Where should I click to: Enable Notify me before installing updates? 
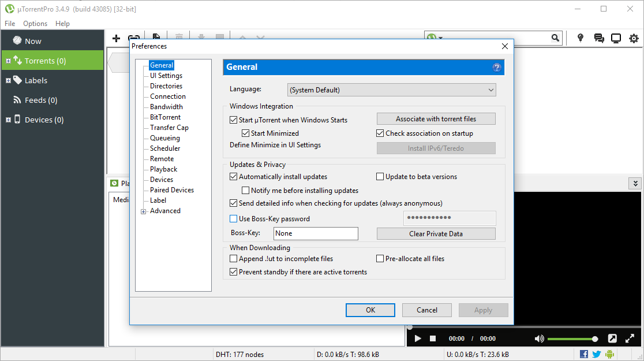coord(246,191)
